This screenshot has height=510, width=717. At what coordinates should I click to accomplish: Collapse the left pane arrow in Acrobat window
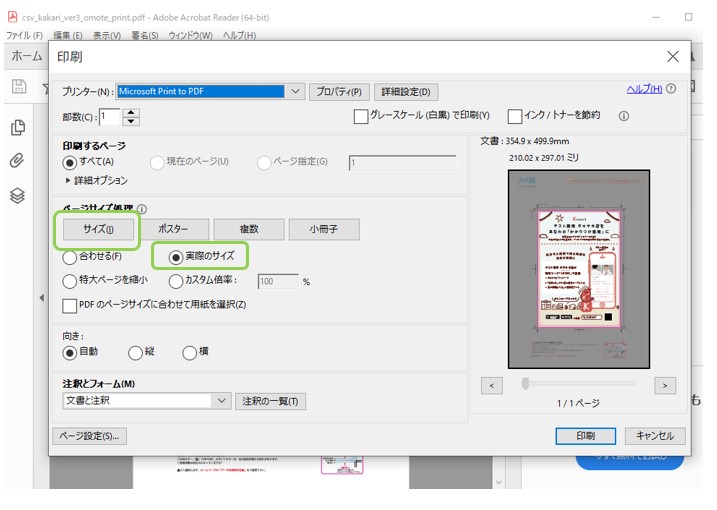pyautogui.click(x=42, y=298)
